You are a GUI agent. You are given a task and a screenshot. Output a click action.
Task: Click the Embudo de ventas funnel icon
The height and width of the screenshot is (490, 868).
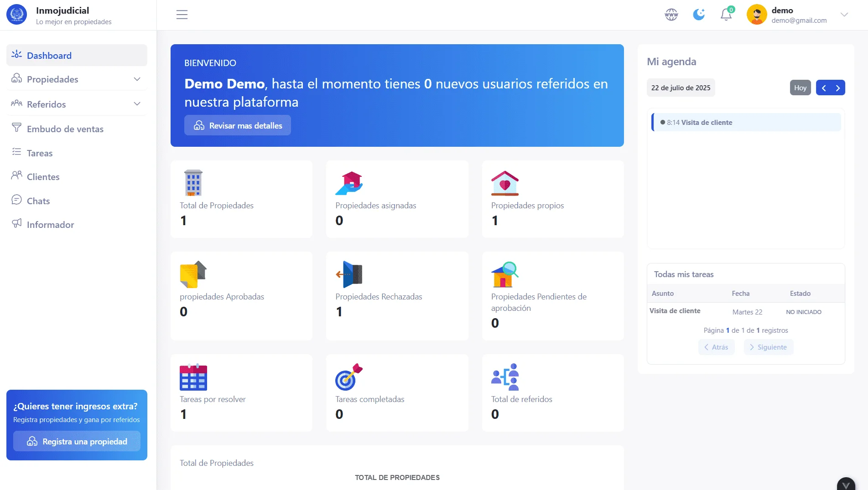[x=16, y=128]
